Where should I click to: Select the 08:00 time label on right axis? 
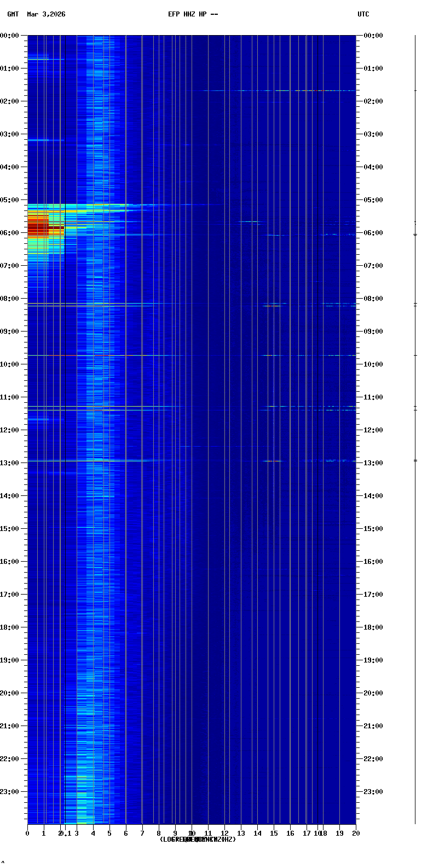point(373,299)
